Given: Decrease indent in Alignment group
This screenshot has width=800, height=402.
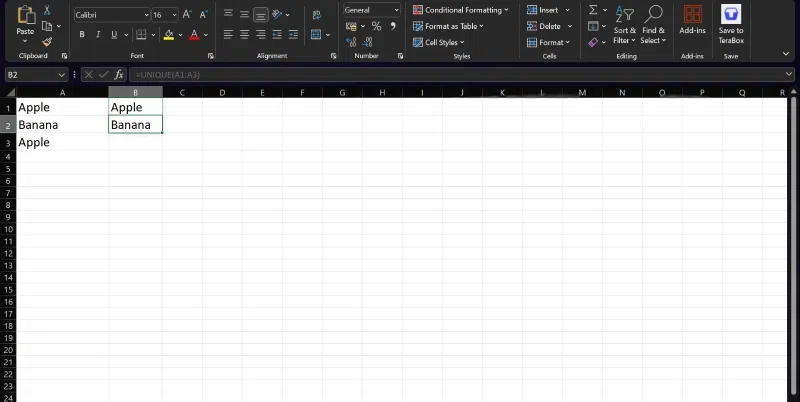Looking at the screenshot, I should pos(277,35).
